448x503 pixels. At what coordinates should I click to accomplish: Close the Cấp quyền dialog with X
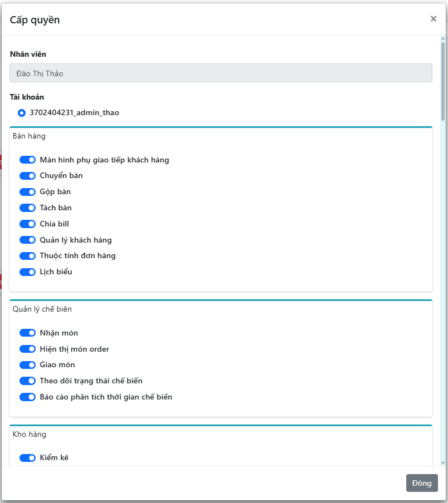pyautogui.click(x=433, y=19)
